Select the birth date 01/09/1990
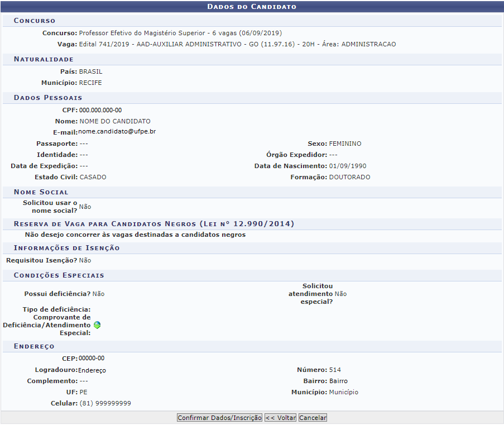 click(x=348, y=166)
